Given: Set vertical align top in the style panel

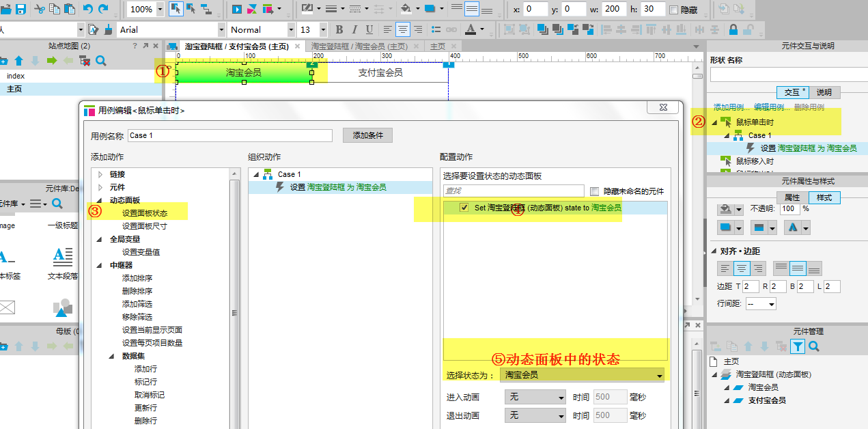Looking at the screenshot, I should [x=781, y=268].
